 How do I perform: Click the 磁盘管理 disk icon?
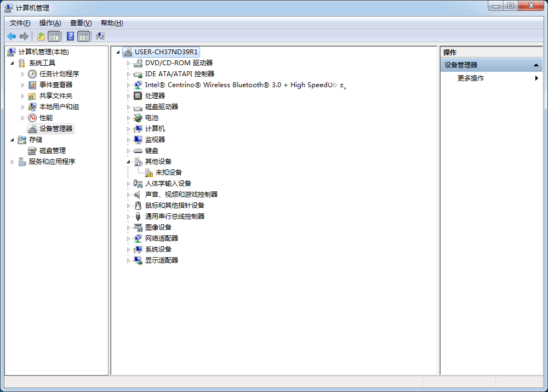pos(32,151)
